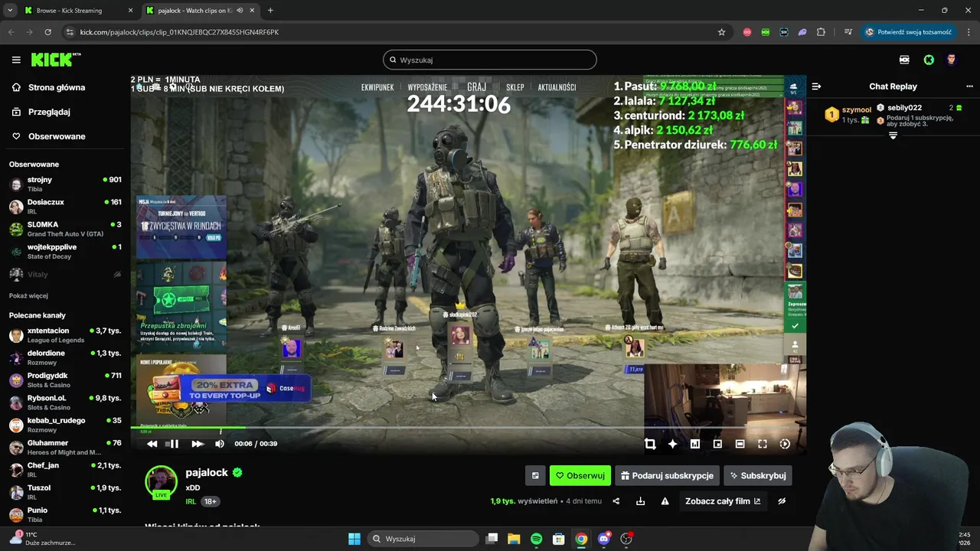Click pajalock channel avatar

[x=161, y=481]
